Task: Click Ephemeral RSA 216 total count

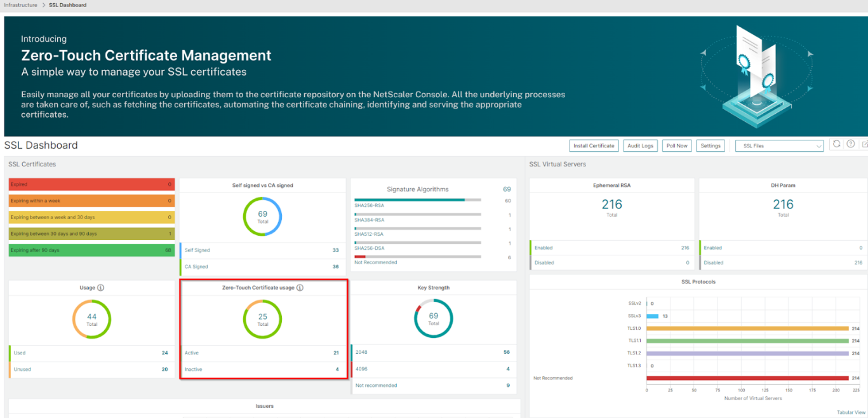Action: [x=611, y=205]
